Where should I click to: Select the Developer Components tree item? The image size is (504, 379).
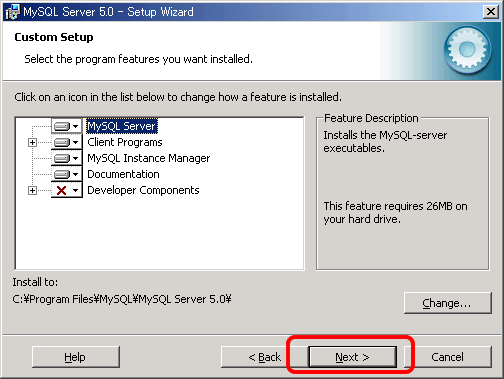143,190
